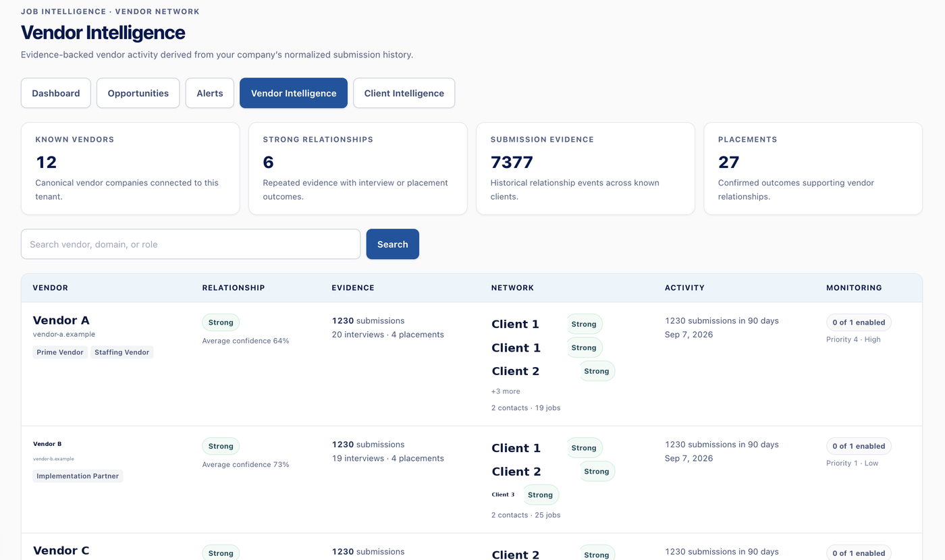Viewport: 945px width, 560px height.
Task: Open the Dashboard tab
Action: [56, 93]
